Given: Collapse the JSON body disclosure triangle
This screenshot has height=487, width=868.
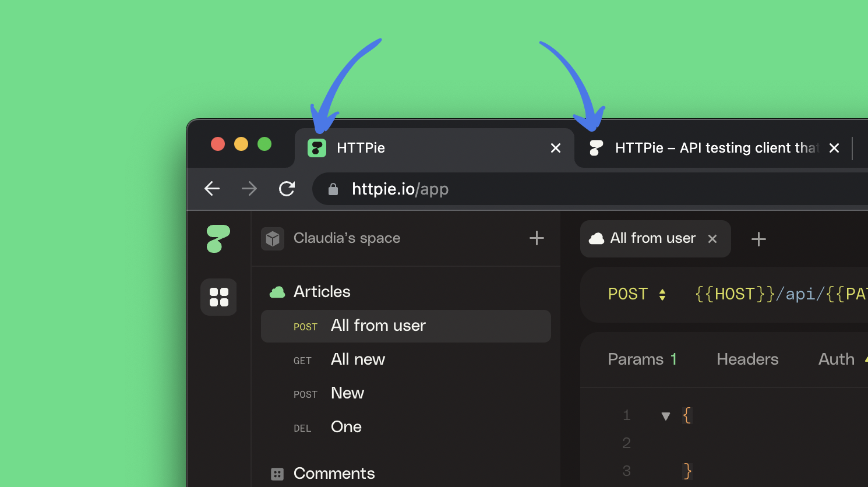Looking at the screenshot, I should coord(666,416).
